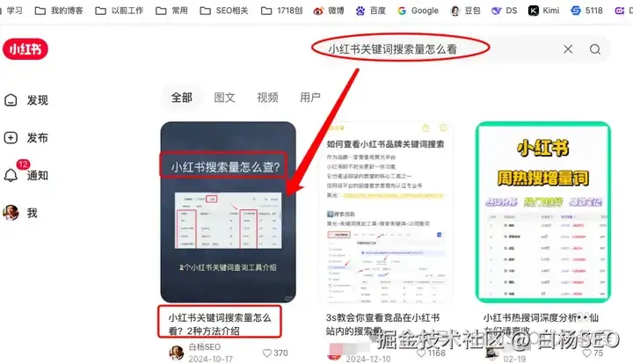The height and width of the screenshot is (364, 633).
Task: Open the 百度 bookmark
Action: (371, 11)
